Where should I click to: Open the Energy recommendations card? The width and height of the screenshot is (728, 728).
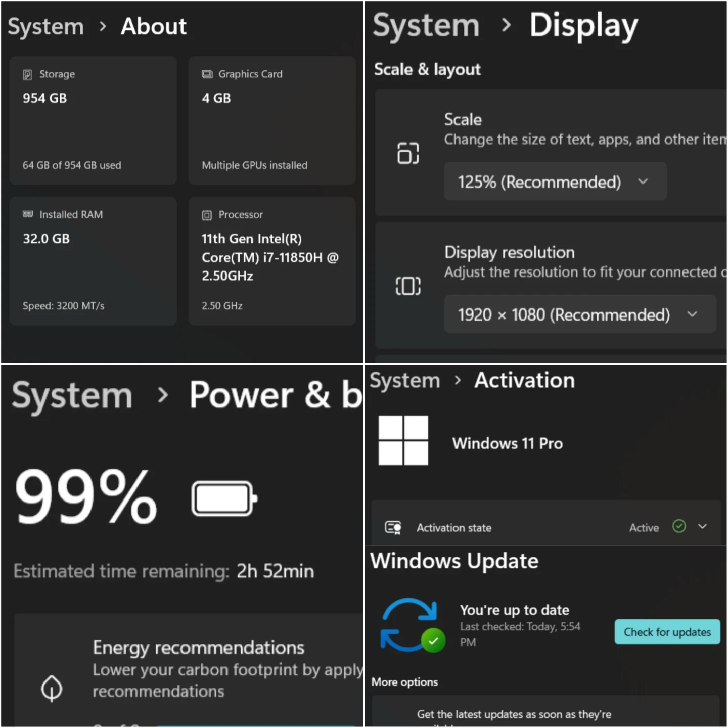[189, 670]
